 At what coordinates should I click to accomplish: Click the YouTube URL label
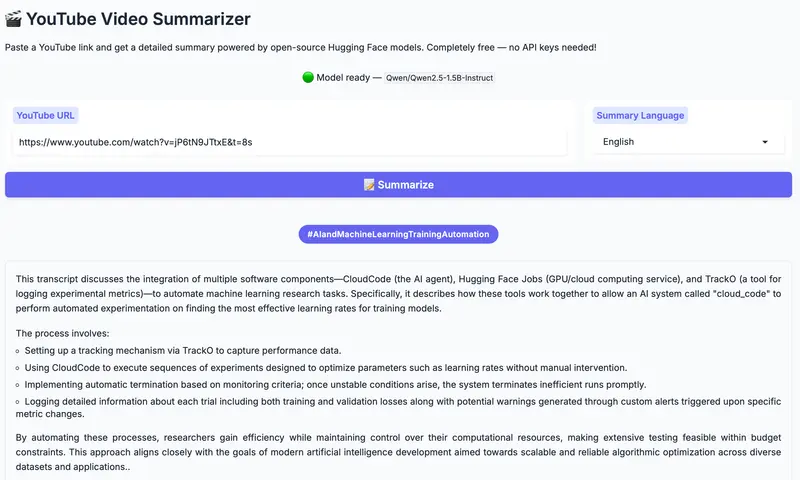[46, 115]
